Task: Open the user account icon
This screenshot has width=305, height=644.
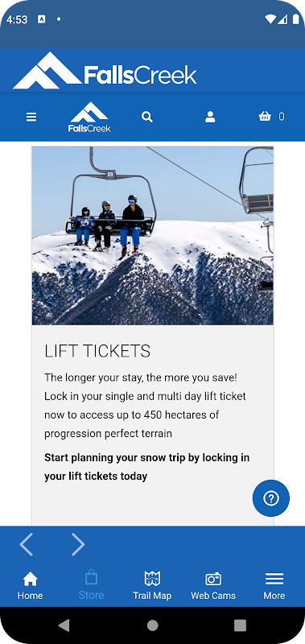Action: pos(210,117)
